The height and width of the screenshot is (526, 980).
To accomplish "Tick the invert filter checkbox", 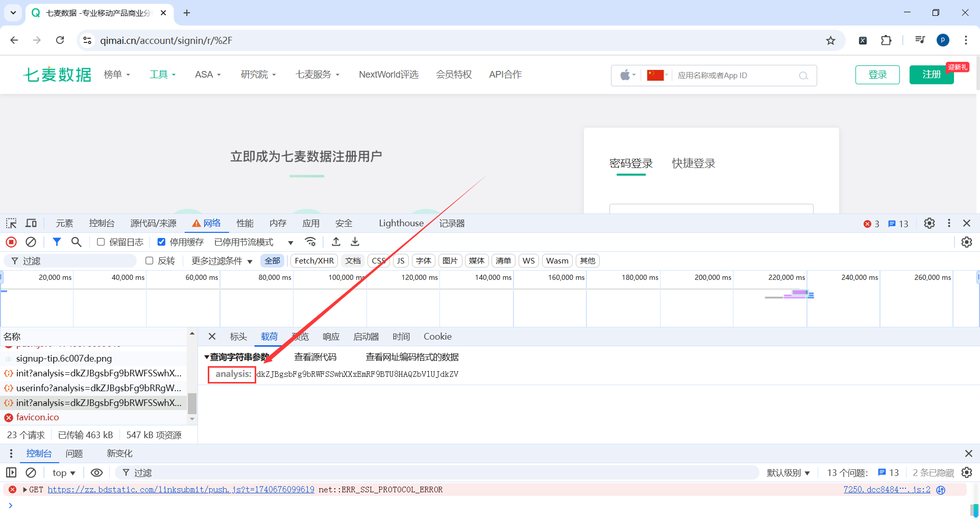I will pos(150,261).
